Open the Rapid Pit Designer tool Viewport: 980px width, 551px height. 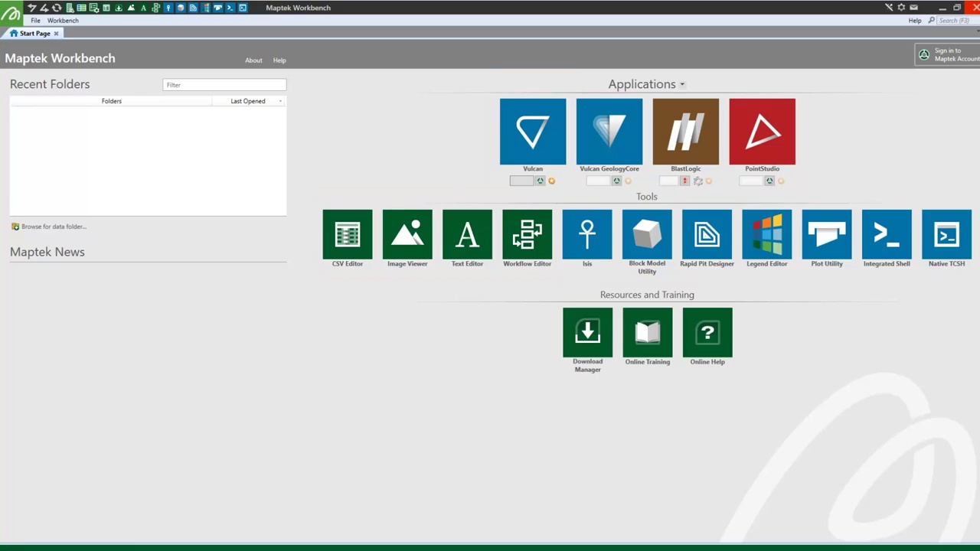[707, 234]
